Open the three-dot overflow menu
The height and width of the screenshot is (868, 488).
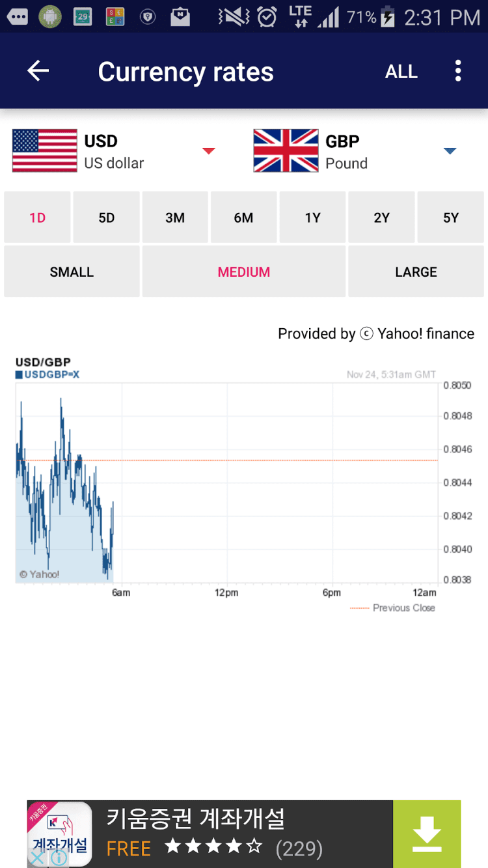coord(458,71)
